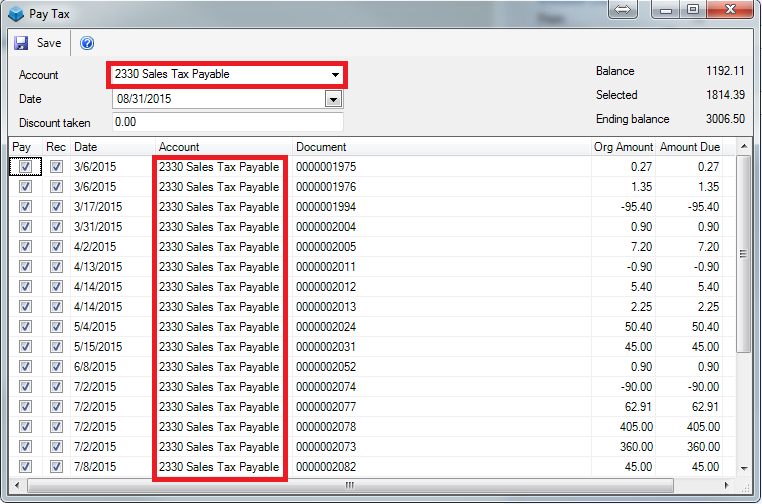Open the Date picker dropdown arrow

click(x=334, y=100)
